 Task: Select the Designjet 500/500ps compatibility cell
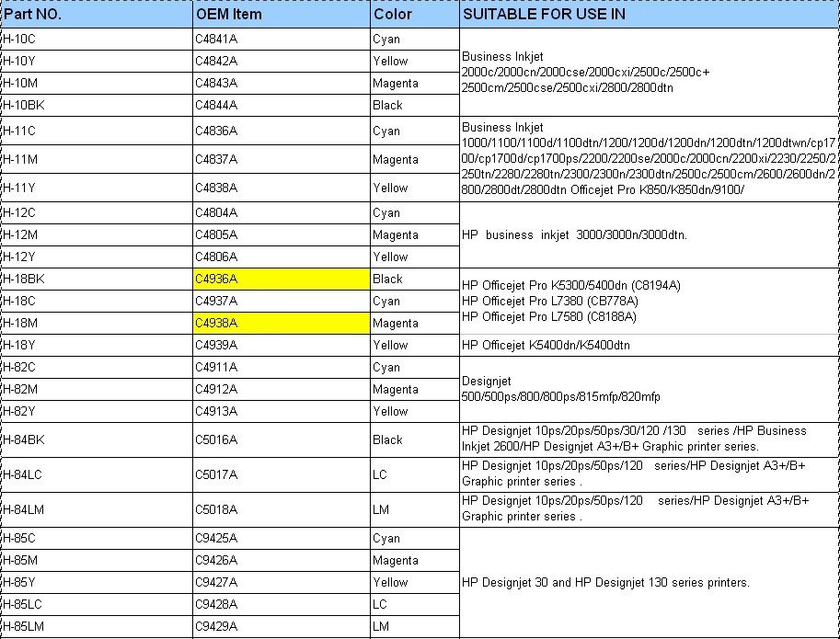pyautogui.click(x=649, y=389)
